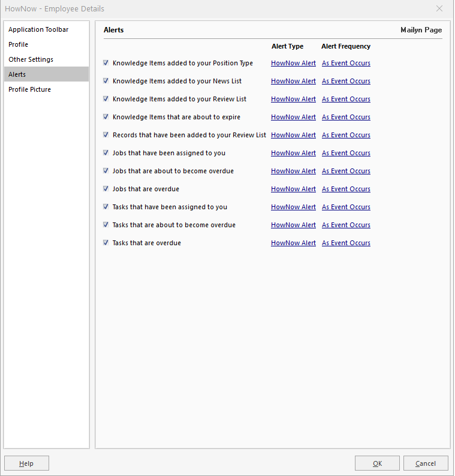
Task: Click As Event Occurs for Jobs assigned to you
Action: [346, 153]
